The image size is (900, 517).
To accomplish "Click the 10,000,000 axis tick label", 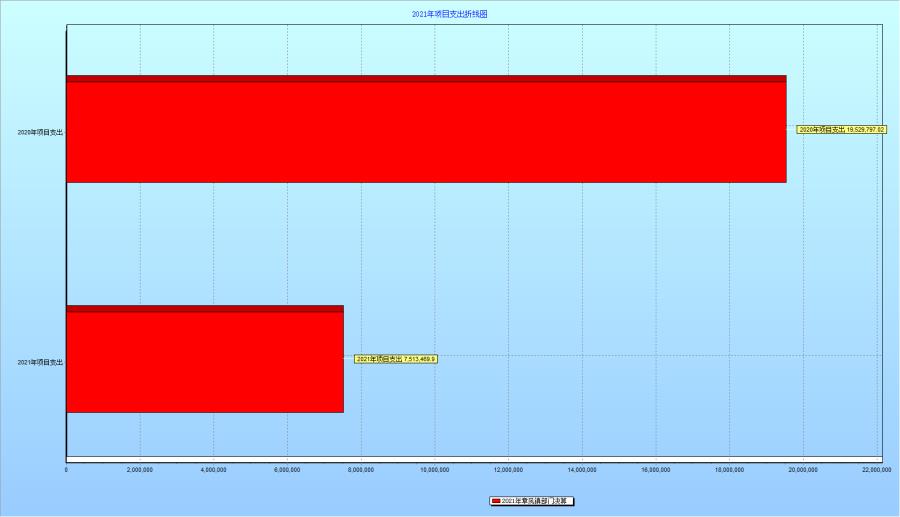I will pyautogui.click(x=435, y=468).
